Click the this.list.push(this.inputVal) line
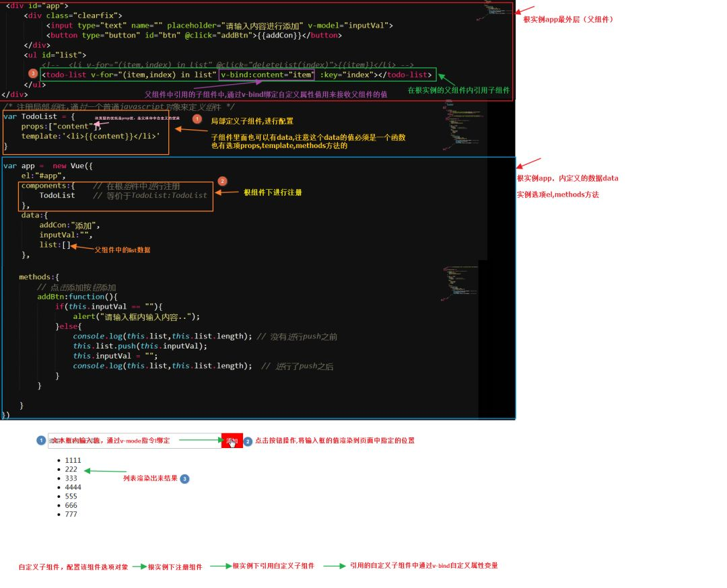Image resolution: width=727 pixels, height=588 pixels. 140,346
